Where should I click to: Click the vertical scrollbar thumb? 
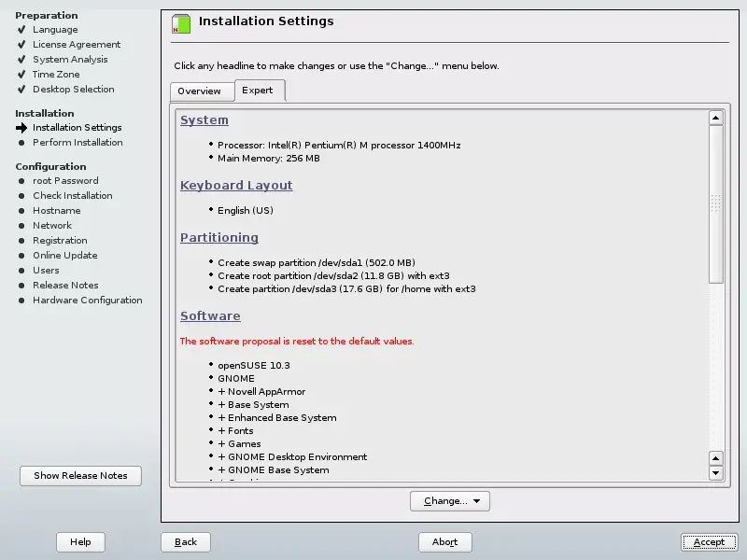pyautogui.click(x=715, y=204)
